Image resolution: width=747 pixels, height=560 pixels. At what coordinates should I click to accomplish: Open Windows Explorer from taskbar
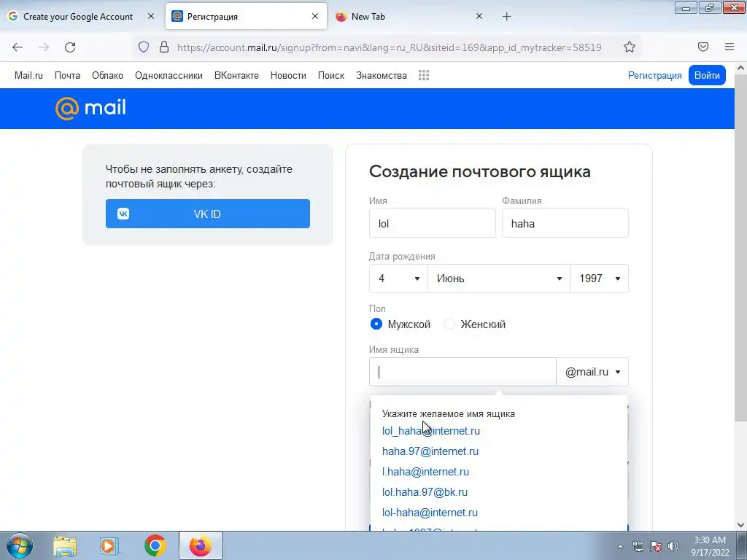pos(64,546)
